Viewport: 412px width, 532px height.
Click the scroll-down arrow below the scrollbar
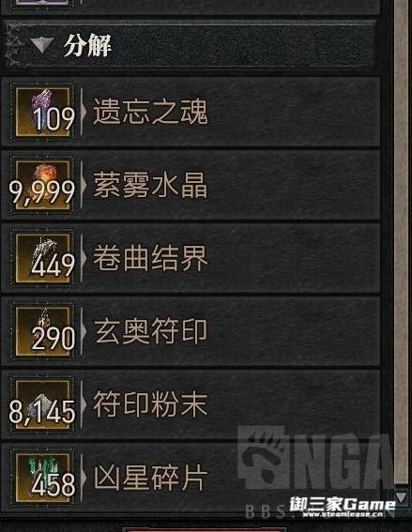click(x=401, y=497)
